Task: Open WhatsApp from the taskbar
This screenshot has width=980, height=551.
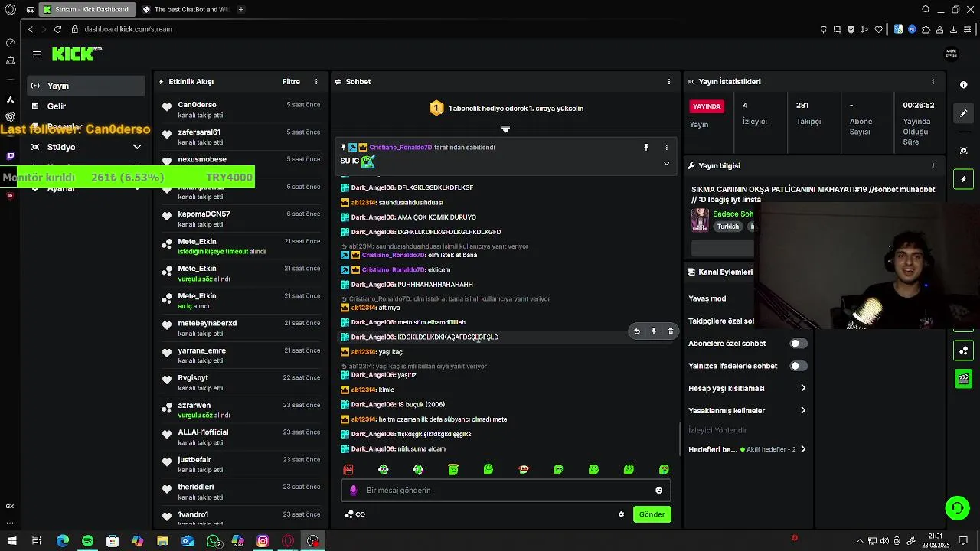Action: (214, 541)
